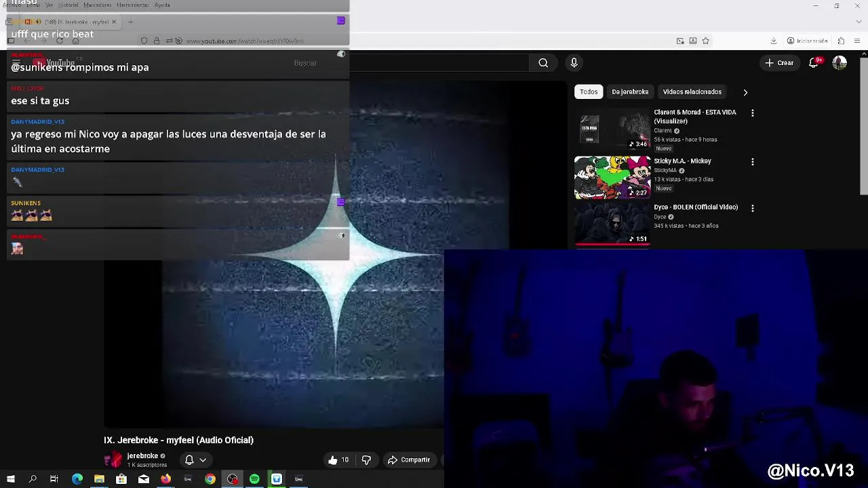Show more filter chips with right arrow
The height and width of the screenshot is (488, 868).
tap(745, 92)
